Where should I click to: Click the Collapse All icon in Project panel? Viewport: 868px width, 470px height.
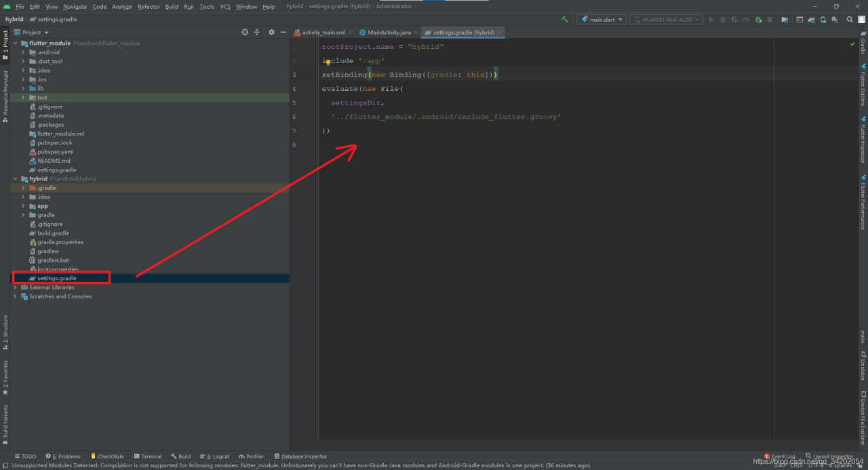(x=257, y=32)
